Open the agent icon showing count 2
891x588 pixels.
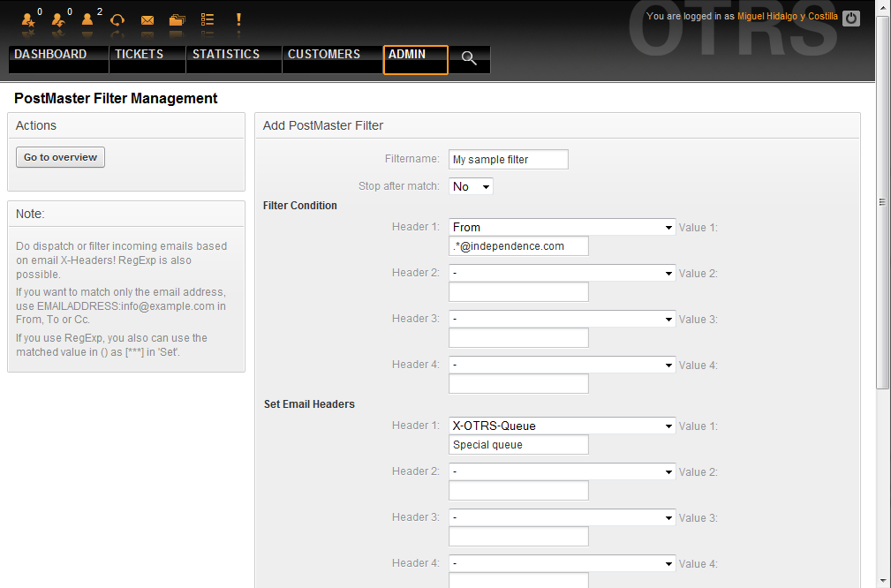87,19
